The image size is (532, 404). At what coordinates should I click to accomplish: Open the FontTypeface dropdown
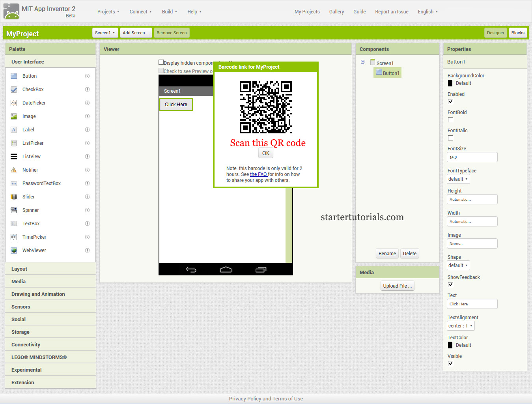click(458, 179)
